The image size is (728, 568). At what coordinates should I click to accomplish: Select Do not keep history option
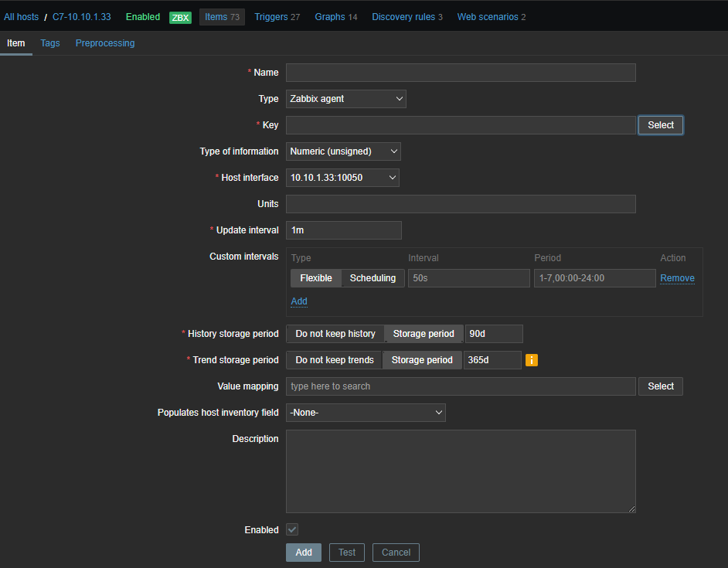[335, 334]
